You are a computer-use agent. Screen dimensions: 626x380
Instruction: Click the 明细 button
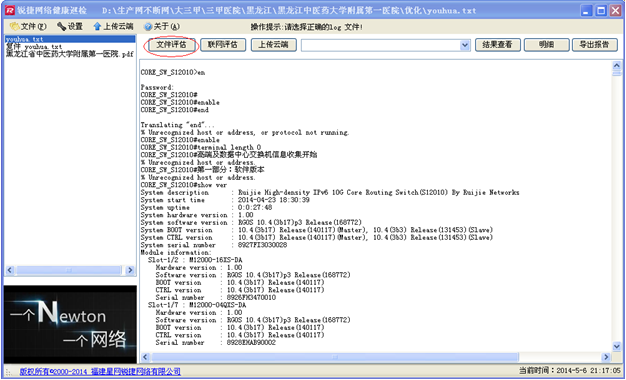pyautogui.click(x=546, y=45)
